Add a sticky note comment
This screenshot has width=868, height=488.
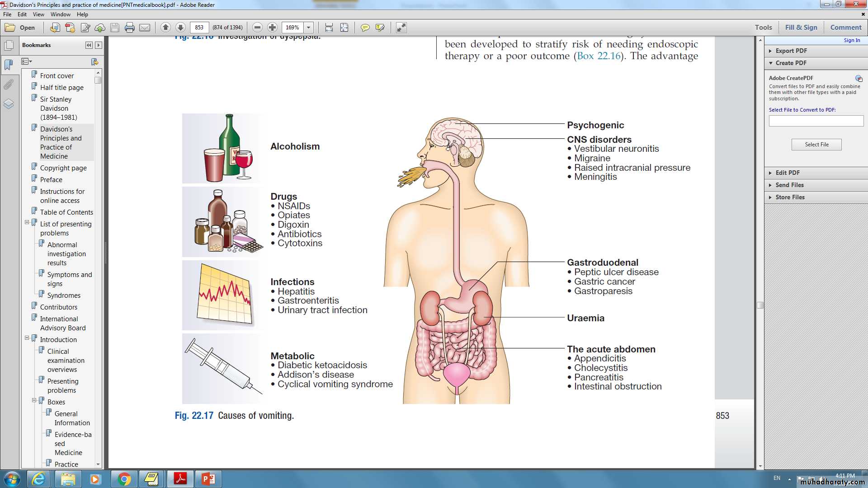[x=365, y=28]
